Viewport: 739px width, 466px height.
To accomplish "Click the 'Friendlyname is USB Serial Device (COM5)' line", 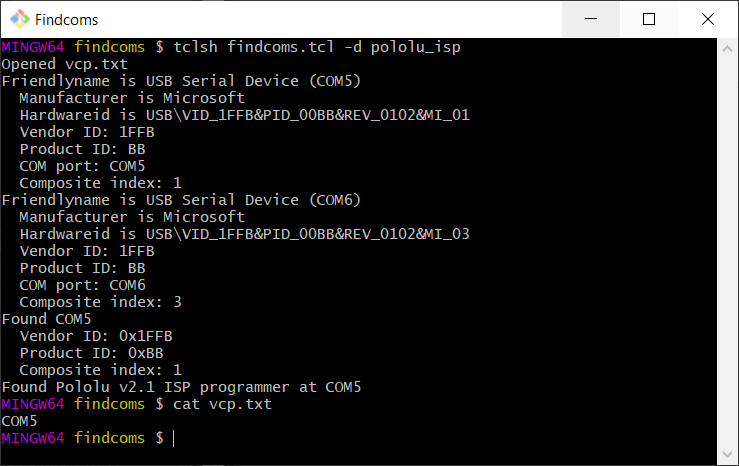I will [x=181, y=81].
